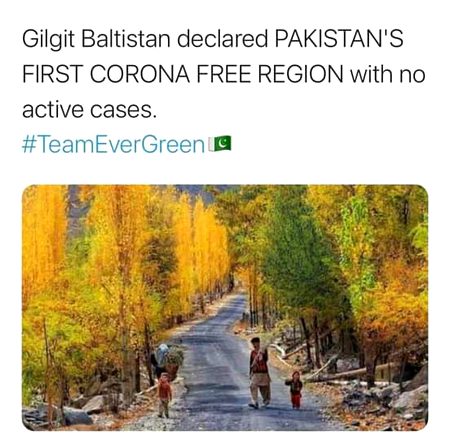Click the words 'active cases.' in the tweet

89,110
